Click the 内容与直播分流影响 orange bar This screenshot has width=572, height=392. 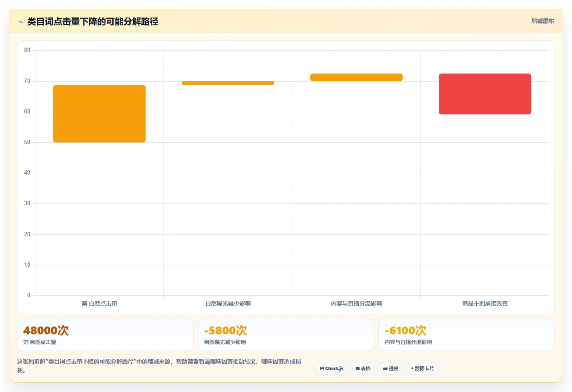click(356, 77)
